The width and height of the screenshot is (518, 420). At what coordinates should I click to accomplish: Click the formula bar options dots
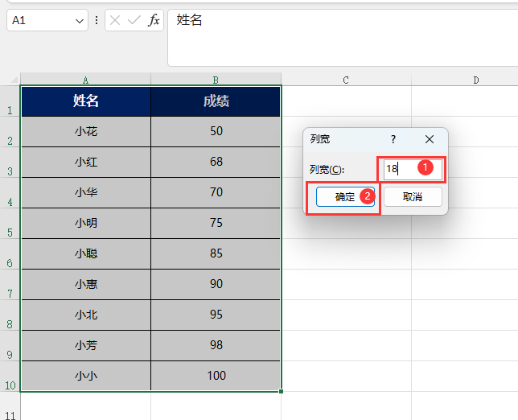pos(97,20)
